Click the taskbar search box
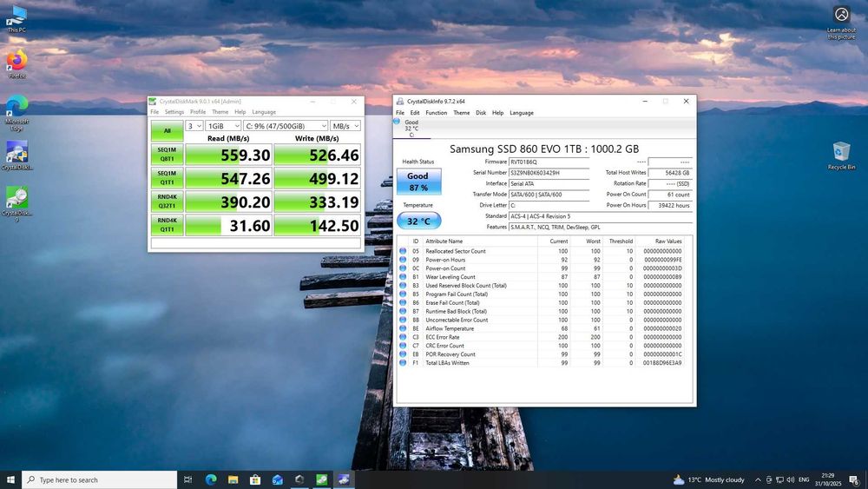Screen dimensions: 868x489 click(x=100, y=479)
